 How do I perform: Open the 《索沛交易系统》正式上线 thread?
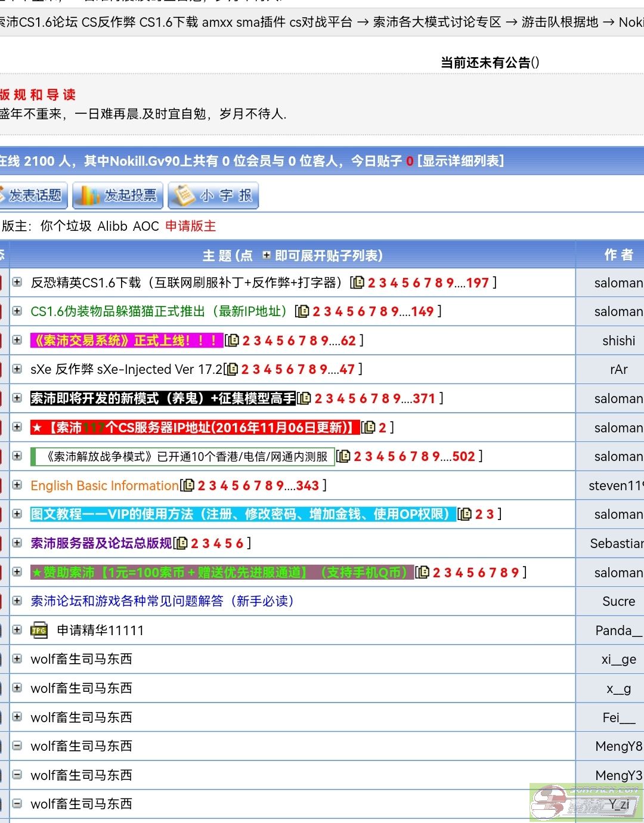tap(126, 341)
